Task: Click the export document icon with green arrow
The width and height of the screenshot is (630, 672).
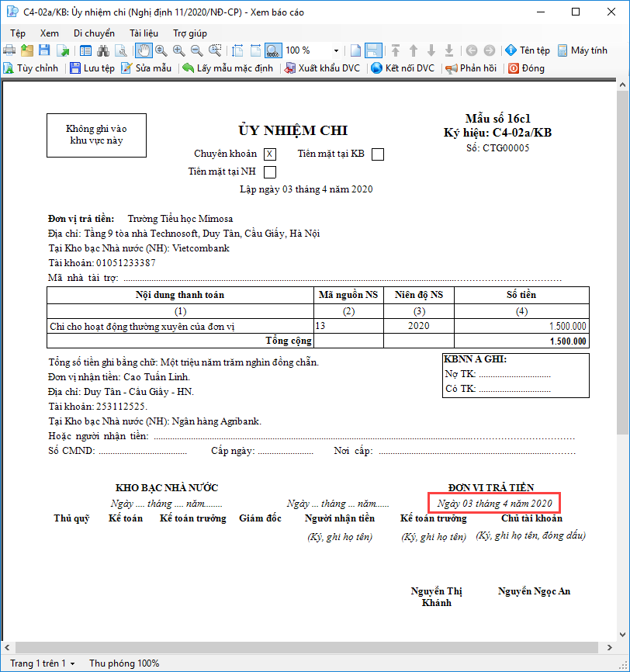Action: (x=63, y=50)
